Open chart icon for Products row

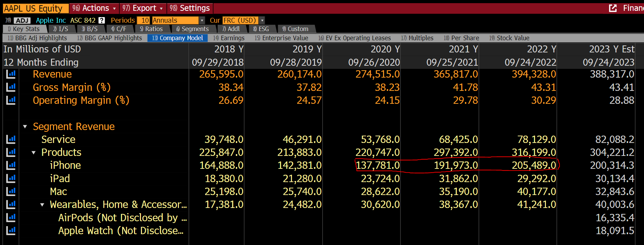(11, 152)
